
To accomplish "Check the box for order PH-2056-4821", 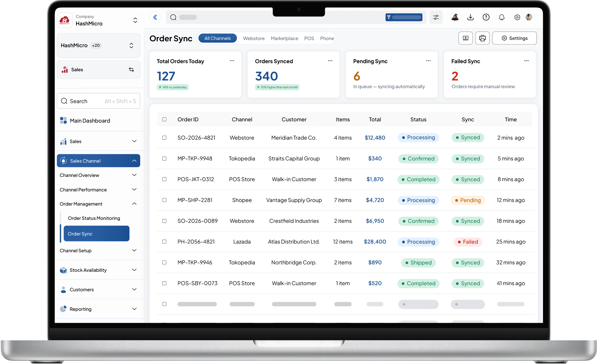I will (x=164, y=242).
